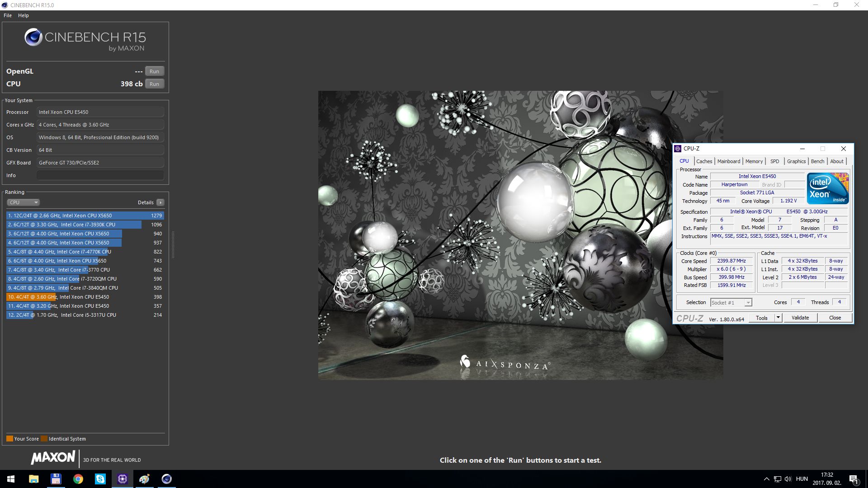Expand the Tools dropdown arrow in CPU-Z

click(x=778, y=318)
